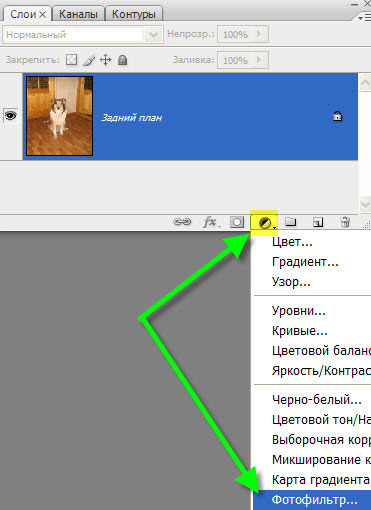Image resolution: width=371 pixels, height=510 pixels.
Task: Choose Узор... from the menu
Action: [x=291, y=282]
